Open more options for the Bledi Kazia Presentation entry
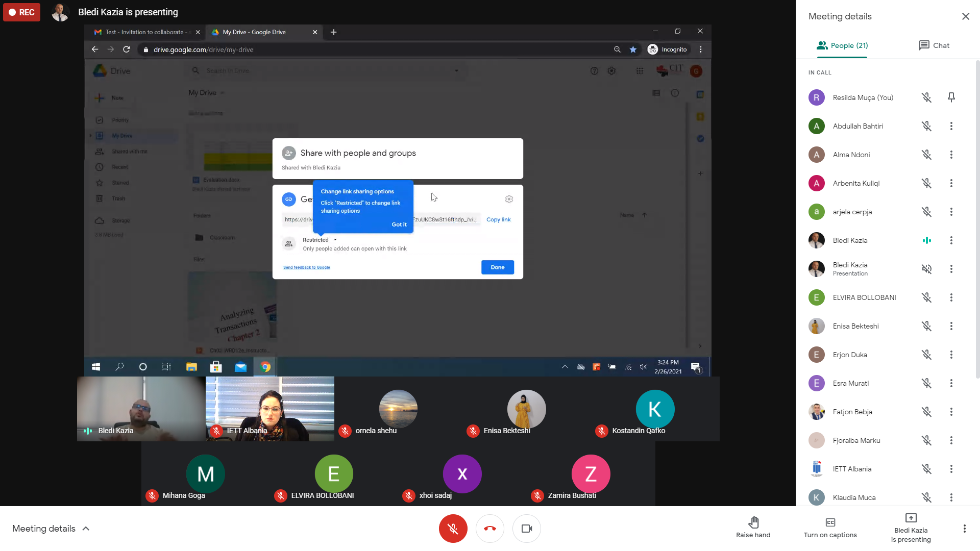The width and height of the screenshot is (980, 551). coord(951,269)
